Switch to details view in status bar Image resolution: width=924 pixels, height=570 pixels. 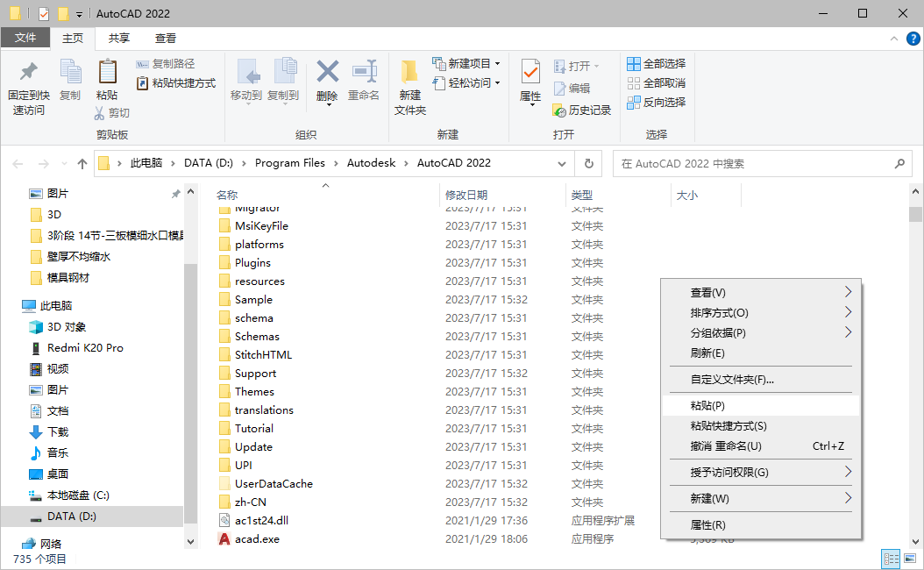(x=891, y=559)
